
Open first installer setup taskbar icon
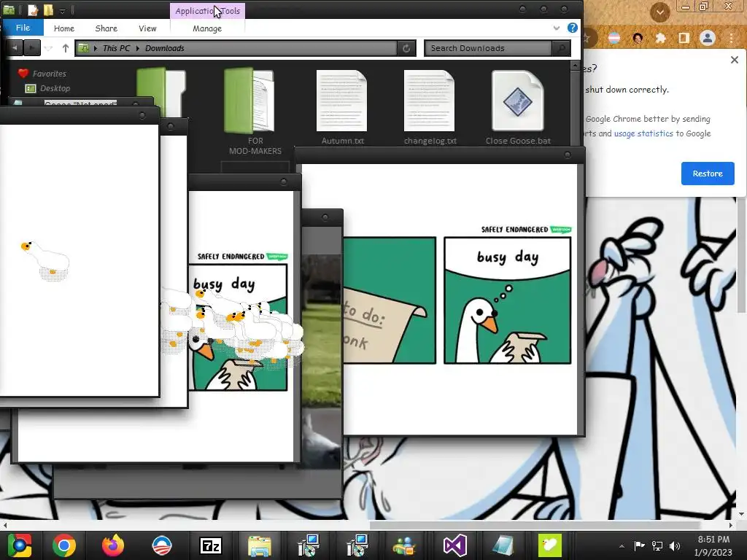[309, 545]
